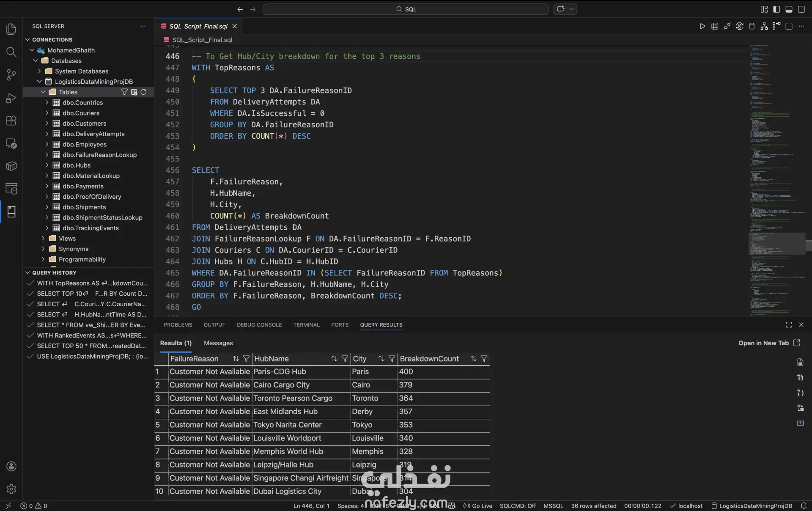Click the save results document icon
This screenshot has height=511, width=812.
800,363
